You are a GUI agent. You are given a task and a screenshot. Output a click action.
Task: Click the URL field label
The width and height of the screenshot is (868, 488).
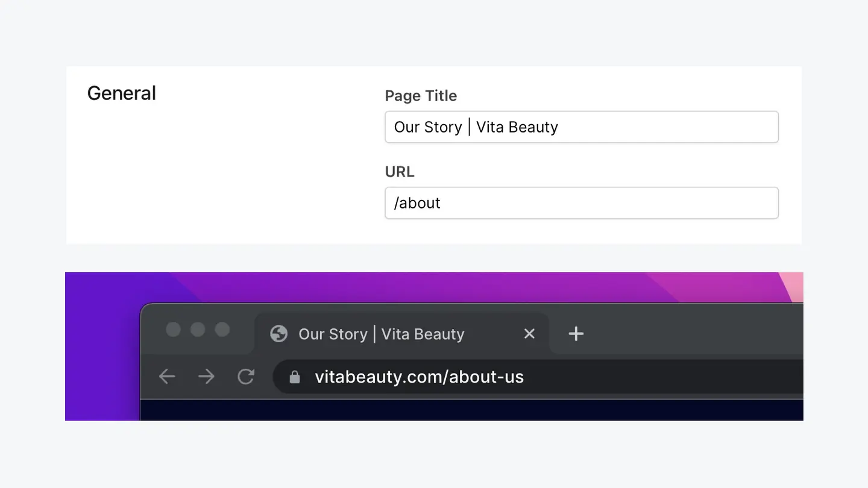tap(400, 172)
